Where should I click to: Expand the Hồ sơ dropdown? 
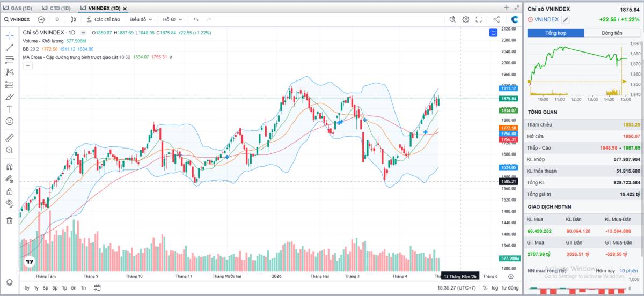[x=173, y=19]
